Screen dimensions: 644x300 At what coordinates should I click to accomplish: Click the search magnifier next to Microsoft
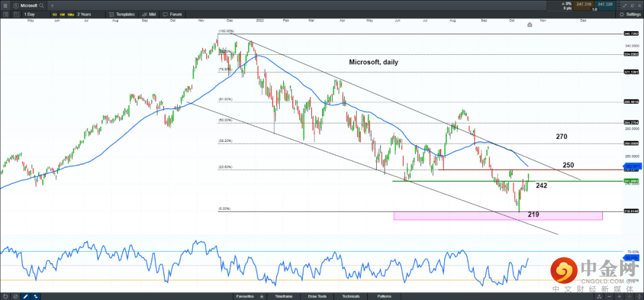click(42, 5)
